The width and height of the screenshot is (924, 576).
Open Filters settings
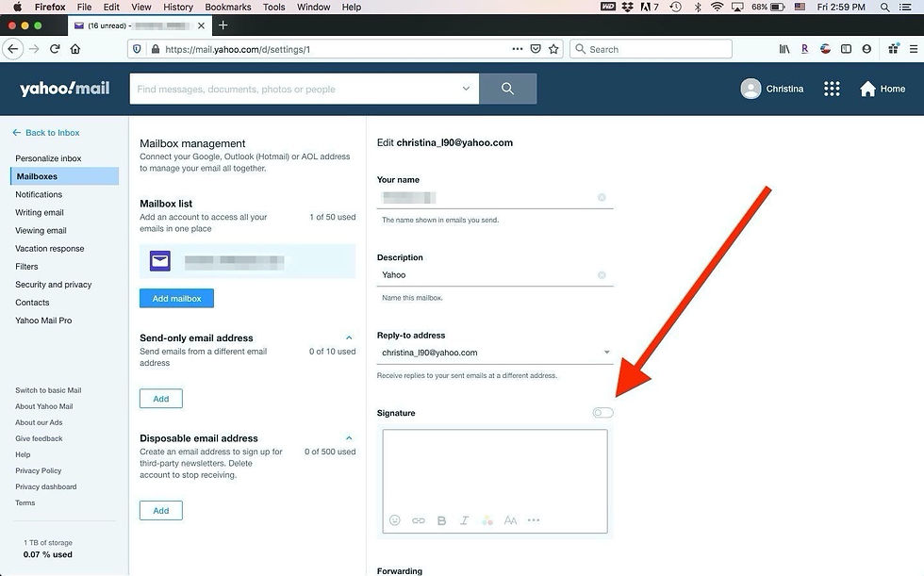click(26, 267)
